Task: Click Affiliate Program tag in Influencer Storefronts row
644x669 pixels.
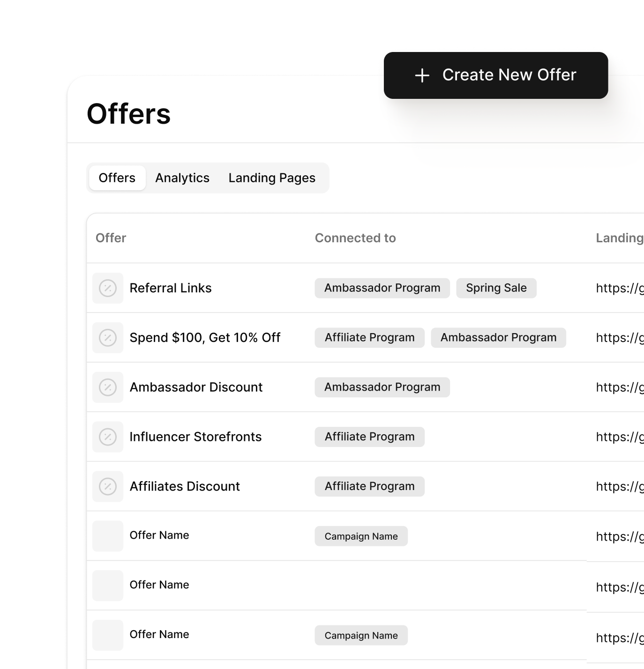Action: 370,437
